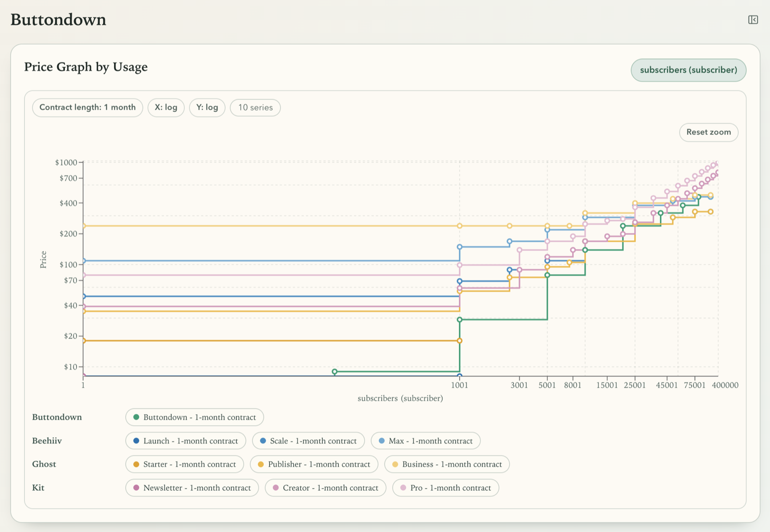770x532 pixels.
Task: Toggle Publisher 1-month contract series
Action: 314,464
